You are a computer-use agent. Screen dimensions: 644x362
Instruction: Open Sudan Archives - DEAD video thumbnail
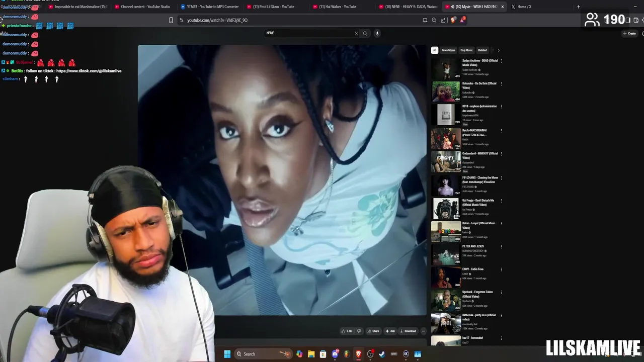446,68
